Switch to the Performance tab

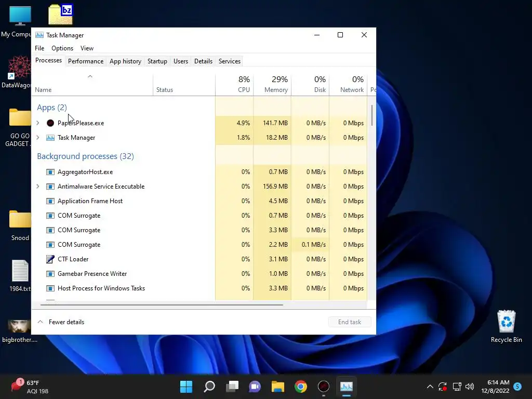pos(86,61)
